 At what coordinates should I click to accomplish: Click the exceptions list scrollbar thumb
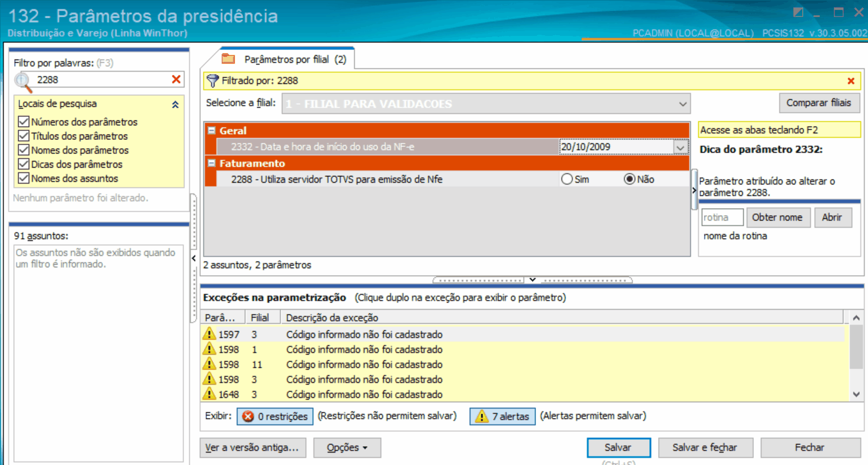856,348
